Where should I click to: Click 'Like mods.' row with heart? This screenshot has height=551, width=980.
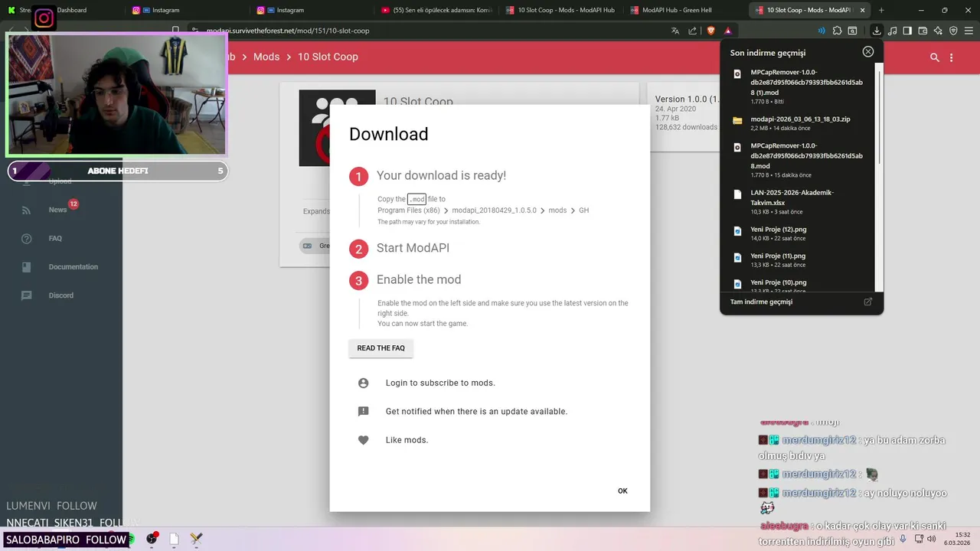tap(490, 440)
